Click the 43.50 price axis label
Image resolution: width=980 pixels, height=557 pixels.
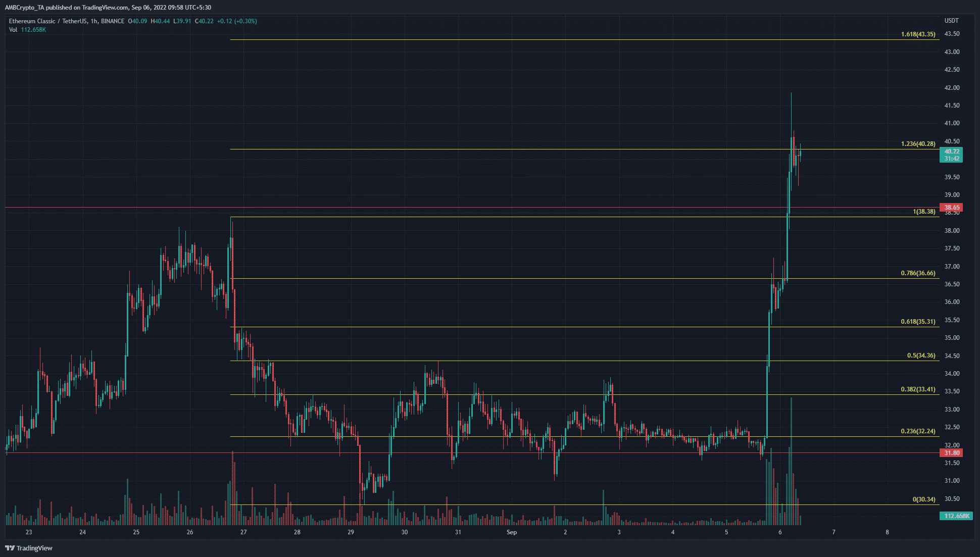pos(952,34)
